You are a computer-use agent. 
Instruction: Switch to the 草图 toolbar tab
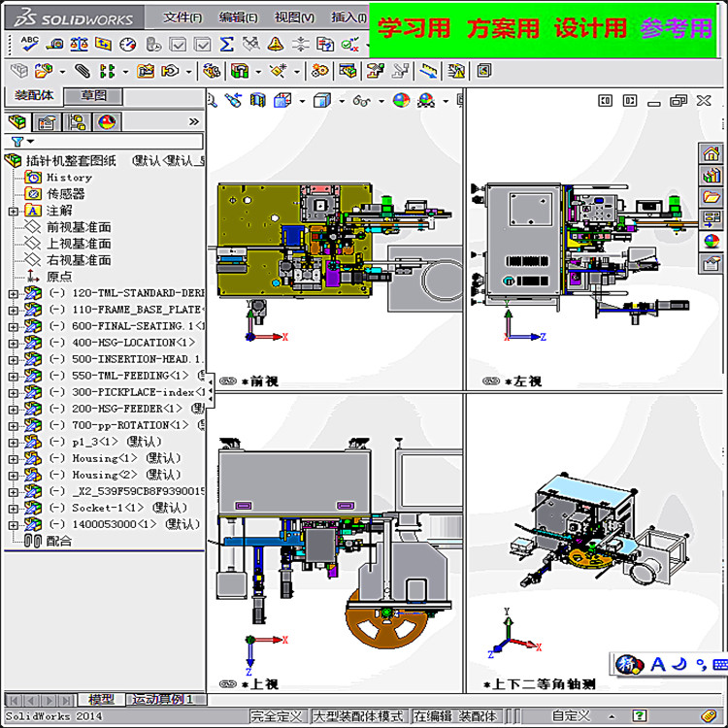(x=93, y=96)
